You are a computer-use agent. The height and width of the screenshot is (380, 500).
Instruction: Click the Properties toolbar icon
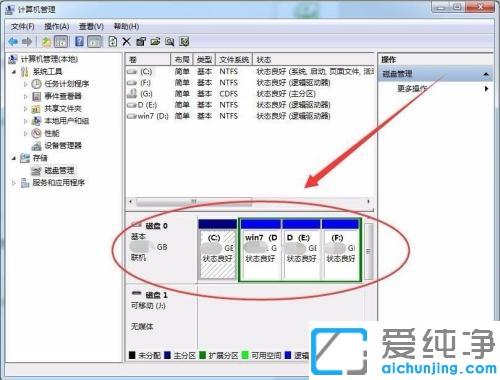point(141,42)
